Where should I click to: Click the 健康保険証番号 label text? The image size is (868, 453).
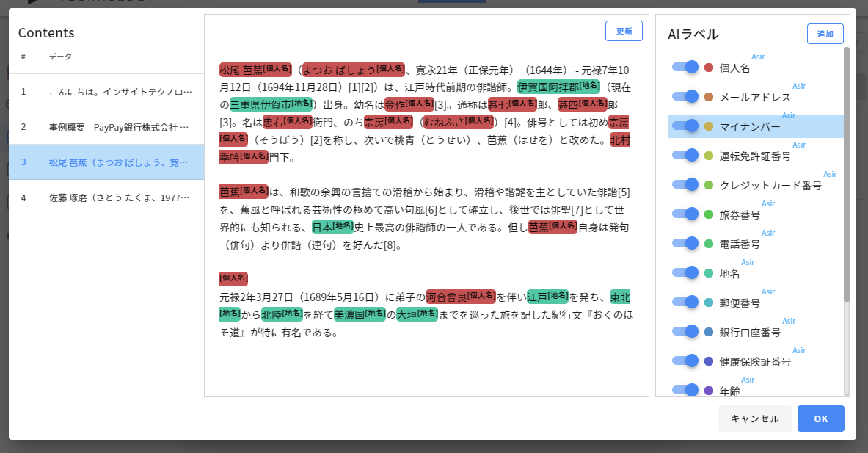click(755, 362)
